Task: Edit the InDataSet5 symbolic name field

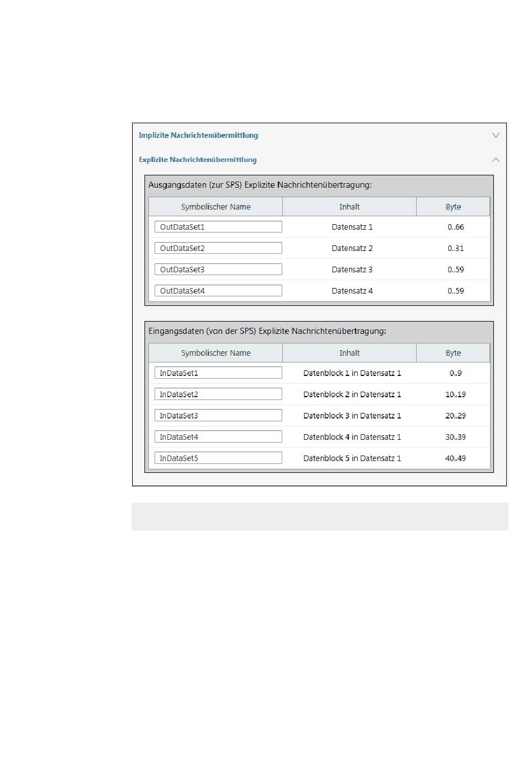Action: 218,458
